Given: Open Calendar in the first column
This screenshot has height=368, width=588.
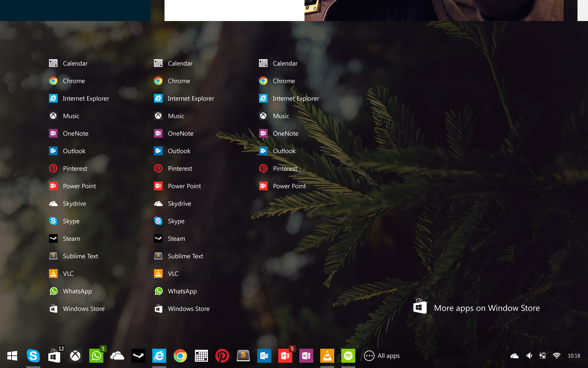Looking at the screenshot, I should (x=68, y=63).
